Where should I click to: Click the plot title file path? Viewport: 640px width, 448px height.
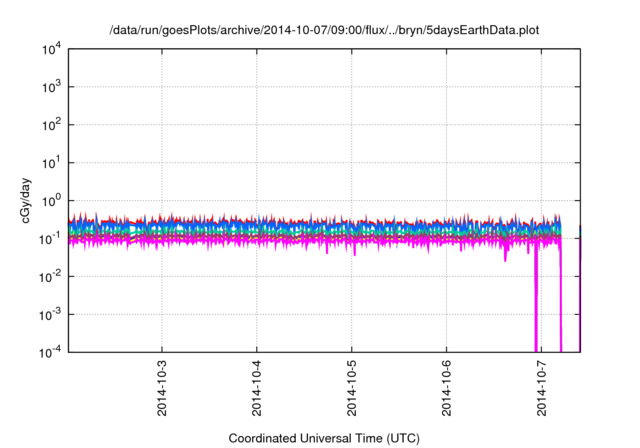pyautogui.click(x=324, y=30)
